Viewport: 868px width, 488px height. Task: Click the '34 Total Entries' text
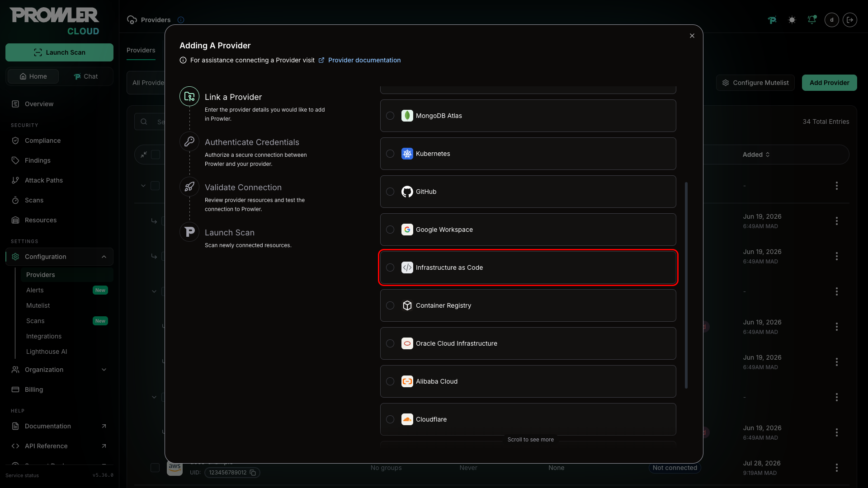click(x=826, y=122)
